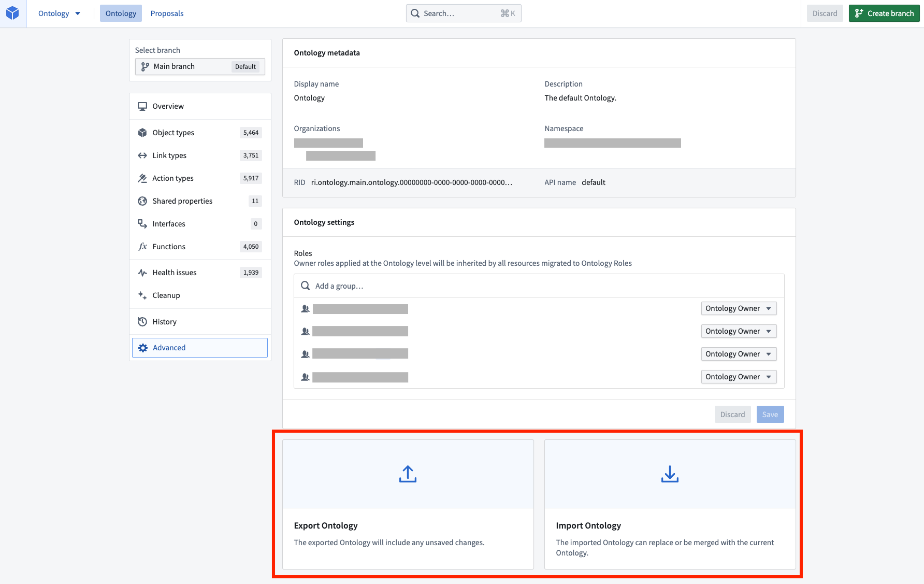This screenshot has height=584, width=924.
Task: Open third group's Ontology Owner role dropdown
Action: 739,354
